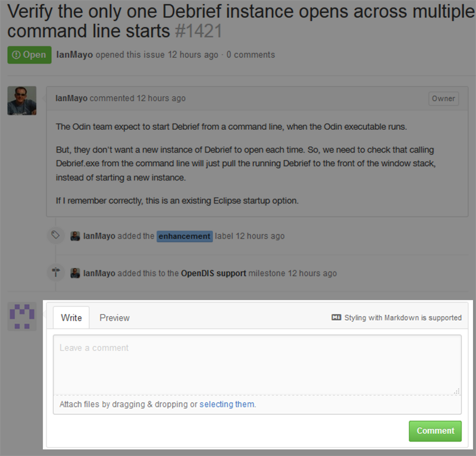Open the OpenDIS support milestone link
The image size is (476, 456).
(214, 273)
